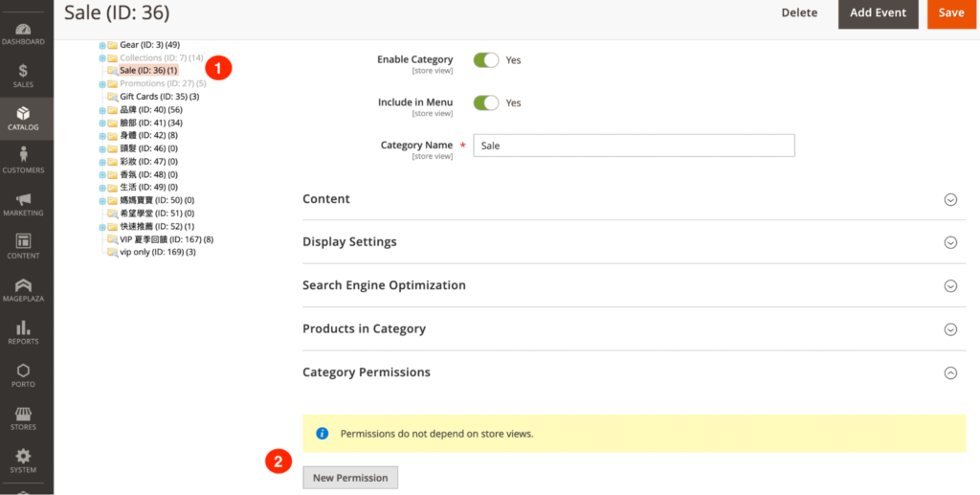980x495 pixels.
Task: Click the folder icon beside vip only
Action: pyautogui.click(x=113, y=252)
